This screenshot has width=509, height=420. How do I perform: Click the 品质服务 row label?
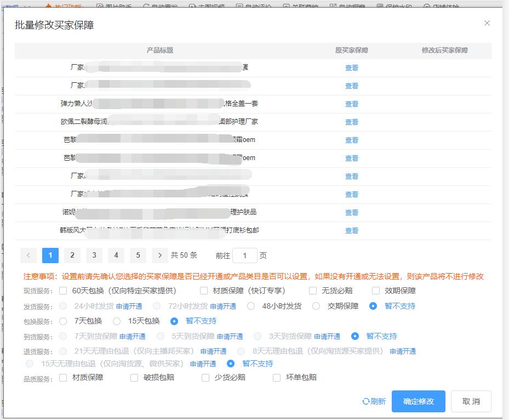38,379
